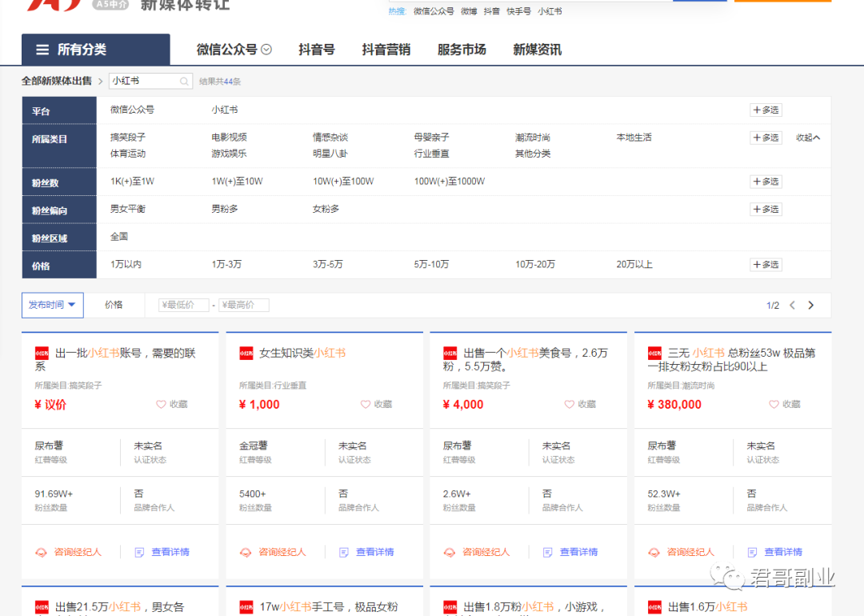Open the 发布时间 sort dropdown
864x616 pixels.
point(52,305)
